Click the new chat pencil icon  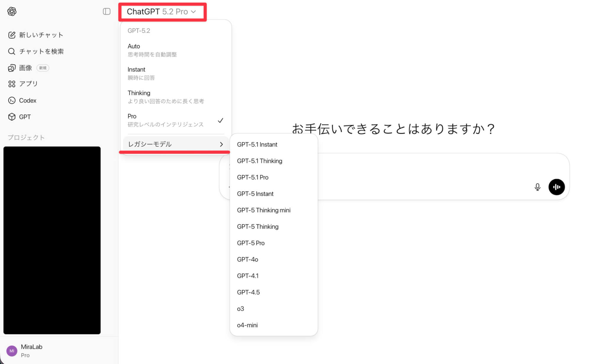click(x=12, y=35)
